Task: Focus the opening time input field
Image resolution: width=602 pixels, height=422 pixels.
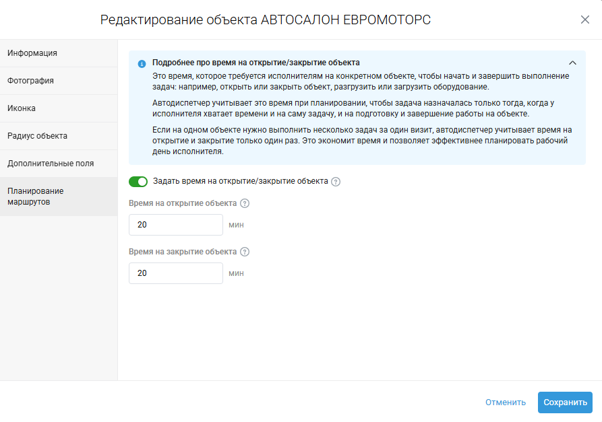Action: click(x=176, y=225)
